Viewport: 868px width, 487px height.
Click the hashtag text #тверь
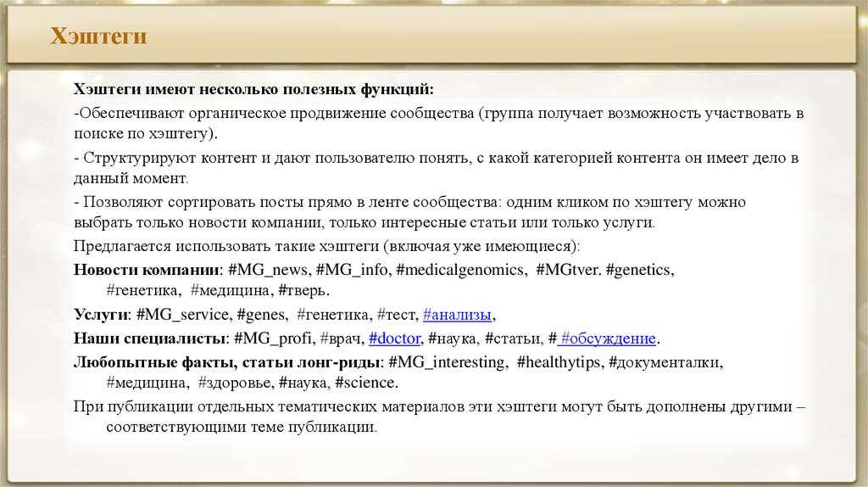[302, 290]
